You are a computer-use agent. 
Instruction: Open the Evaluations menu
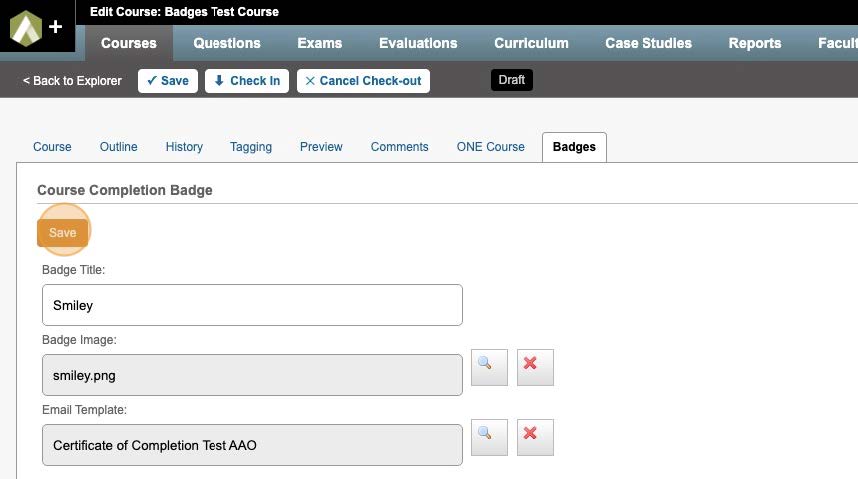point(418,43)
